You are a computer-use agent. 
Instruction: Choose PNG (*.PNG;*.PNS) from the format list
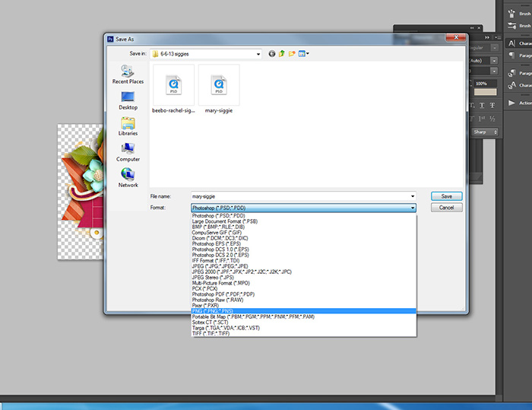point(303,311)
